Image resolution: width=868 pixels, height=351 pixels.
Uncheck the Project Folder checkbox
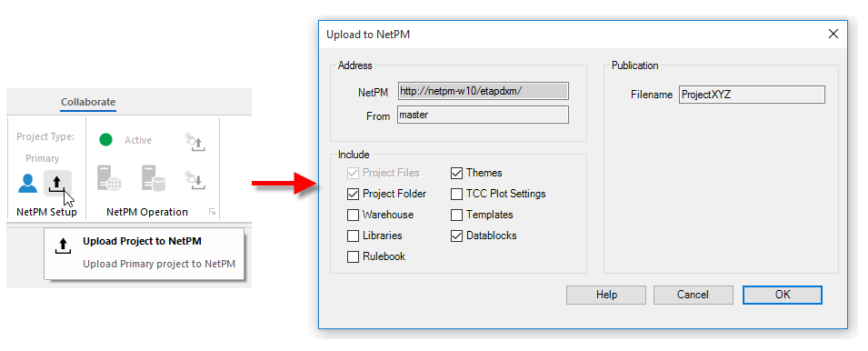pyautogui.click(x=353, y=195)
